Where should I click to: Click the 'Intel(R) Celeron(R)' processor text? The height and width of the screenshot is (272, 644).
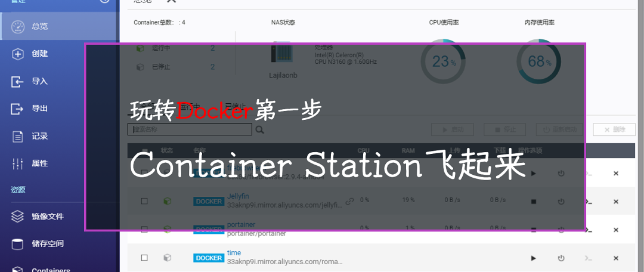click(x=339, y=55)
